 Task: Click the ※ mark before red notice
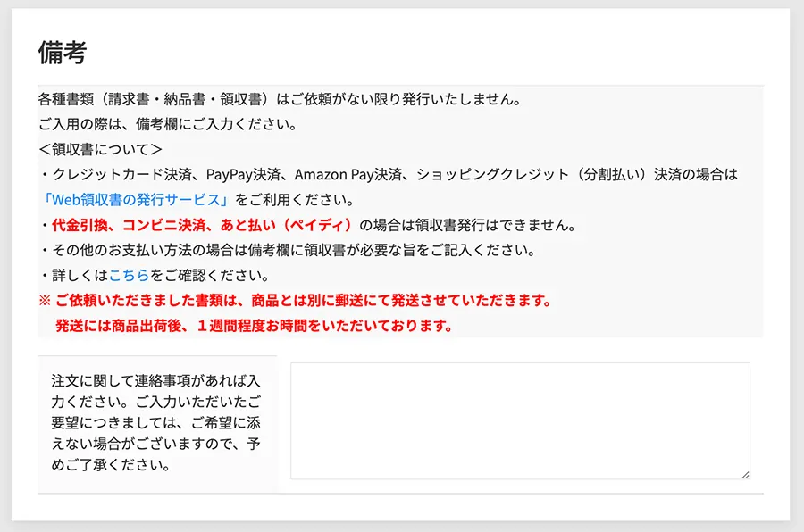[45, 300]
